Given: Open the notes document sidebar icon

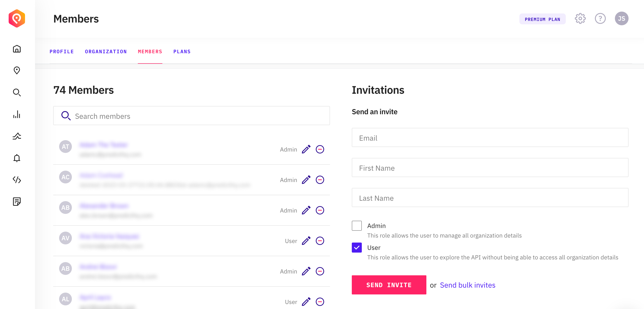Looking at the screenshot, I should tap(17, 201).
